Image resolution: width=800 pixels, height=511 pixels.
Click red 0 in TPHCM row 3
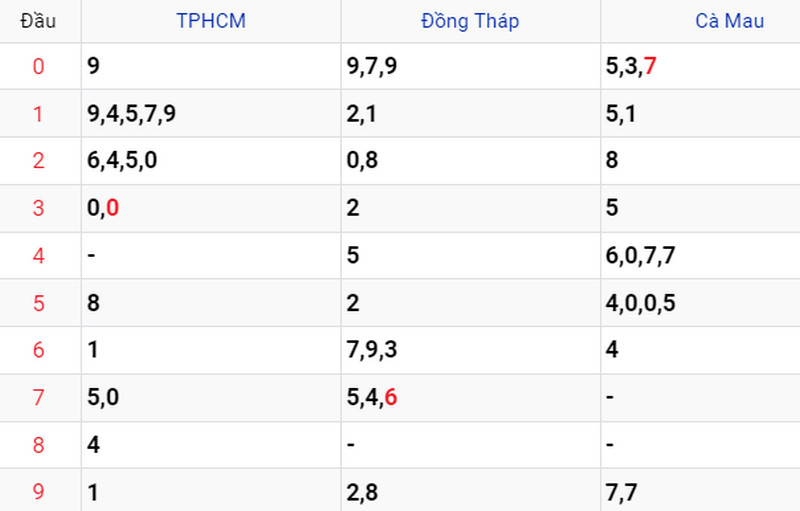tap(113, 208)
